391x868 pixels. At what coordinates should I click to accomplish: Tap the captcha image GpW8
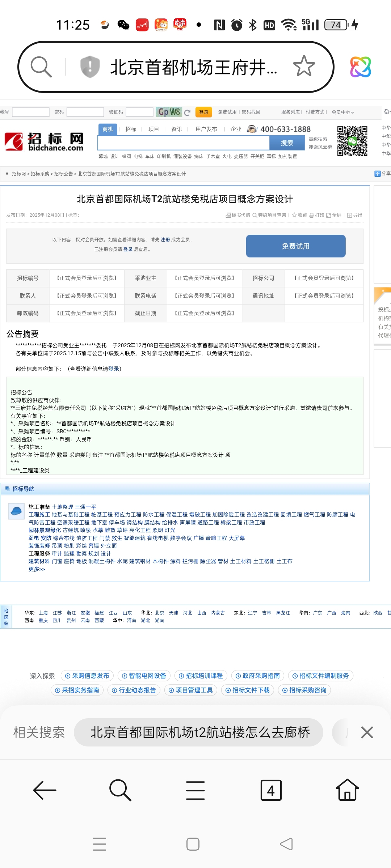pyautogui.click(x=169, y=112)
